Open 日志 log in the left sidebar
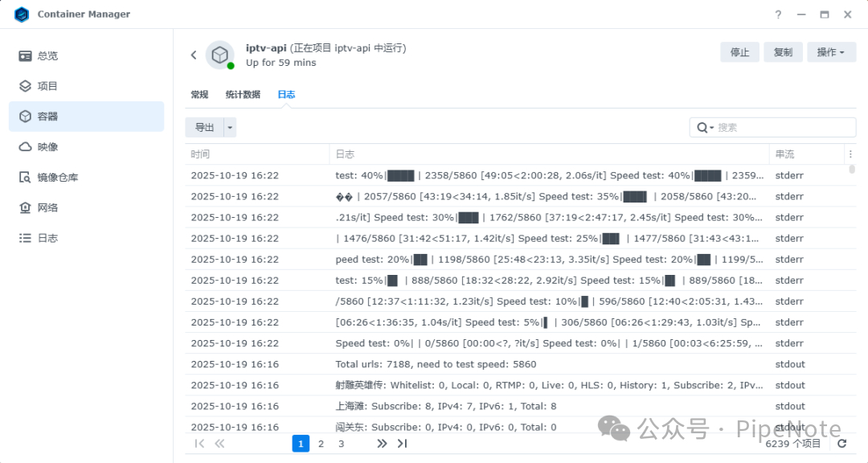The height and width of the screenshot is (463, 868). [47, 239]
